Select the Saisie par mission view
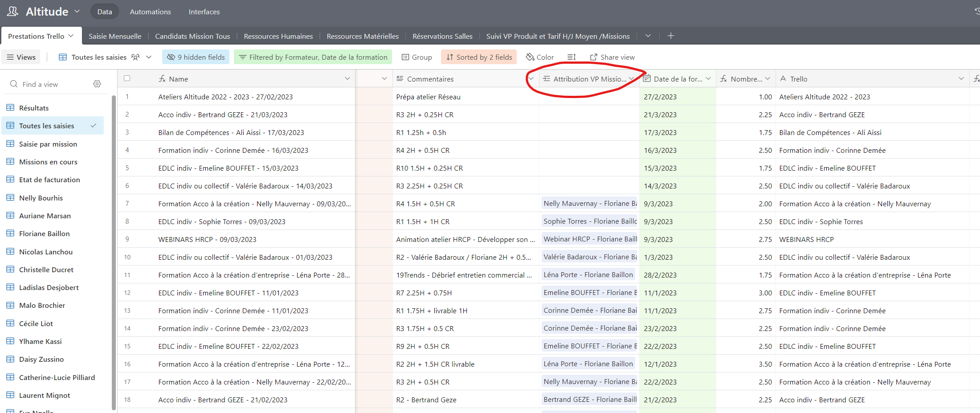Viewport: 980px width, 413px height. [53, 144]
